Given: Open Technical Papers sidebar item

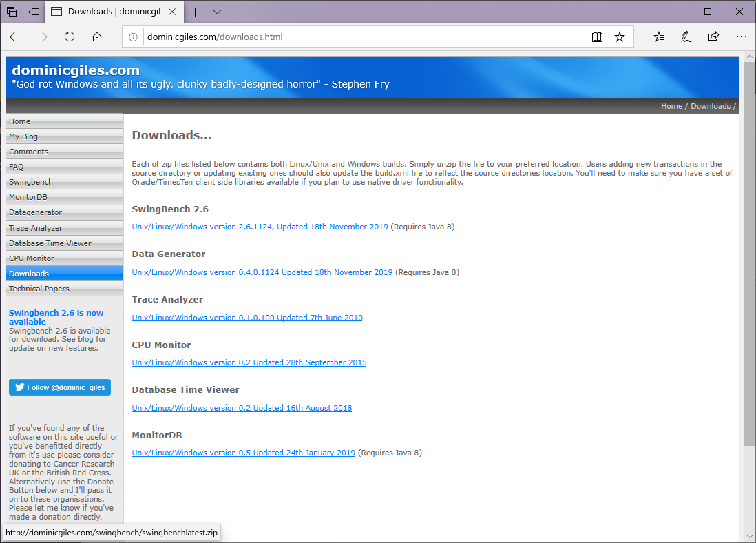Looking at the screenshot, I should (x=65, y=289).
